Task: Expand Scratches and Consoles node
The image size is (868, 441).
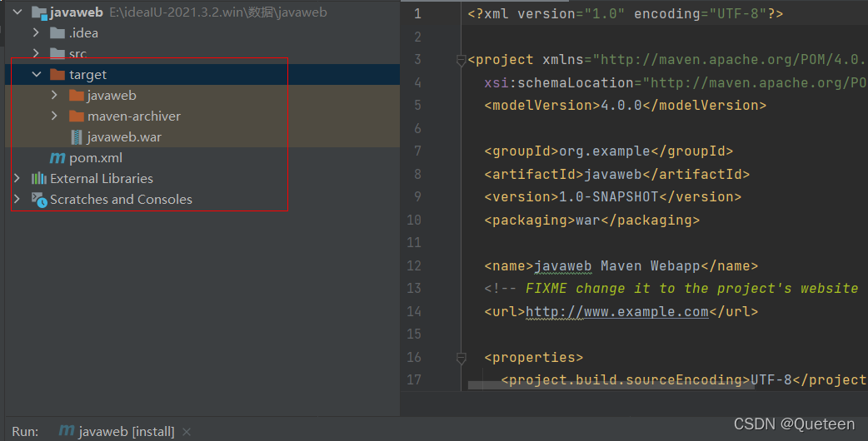Action: pos(17,199)
